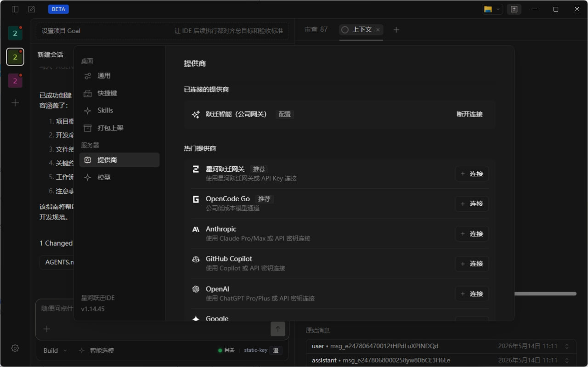The width and height of the screenshot is (588, 367).
Task: Open the Build mode dropdown
Action: 55,350
